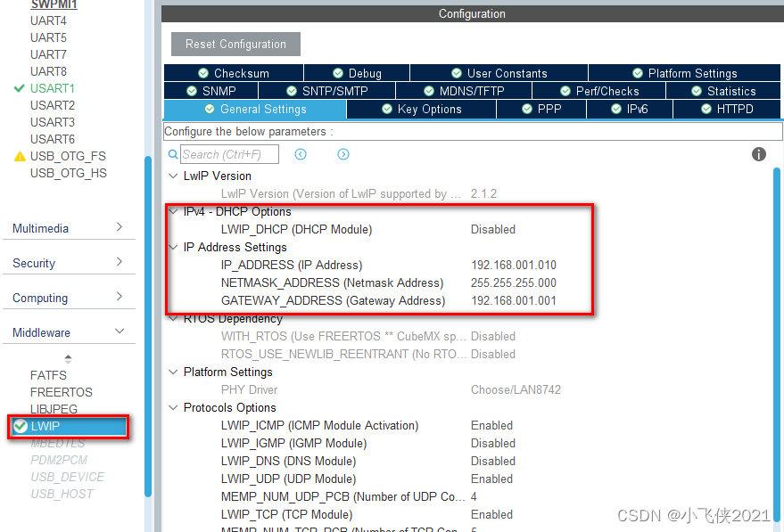
Task: Click the info icon above the parameter list
Action: [x=758, y=153]
